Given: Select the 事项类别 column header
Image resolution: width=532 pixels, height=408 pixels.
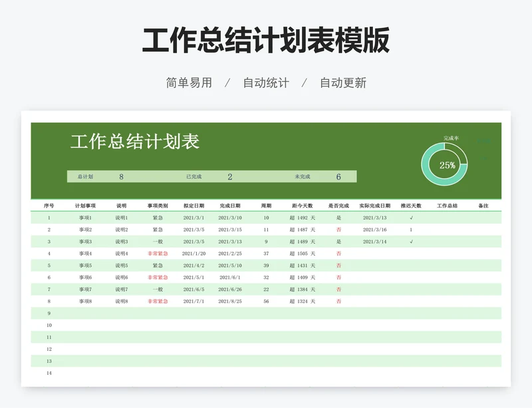Looking at the screenshot, I should (x=158, y=206).
